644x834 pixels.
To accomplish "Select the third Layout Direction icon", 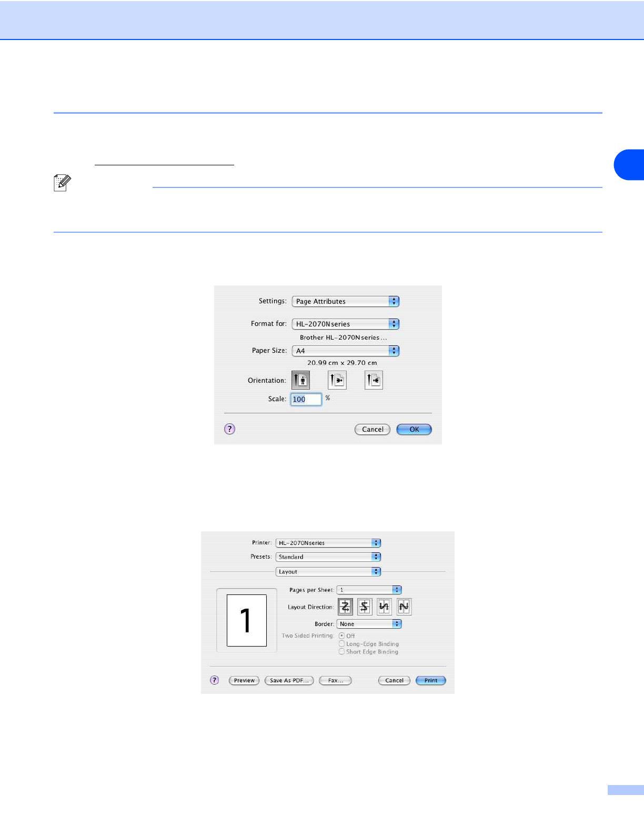I will (384, 607).
